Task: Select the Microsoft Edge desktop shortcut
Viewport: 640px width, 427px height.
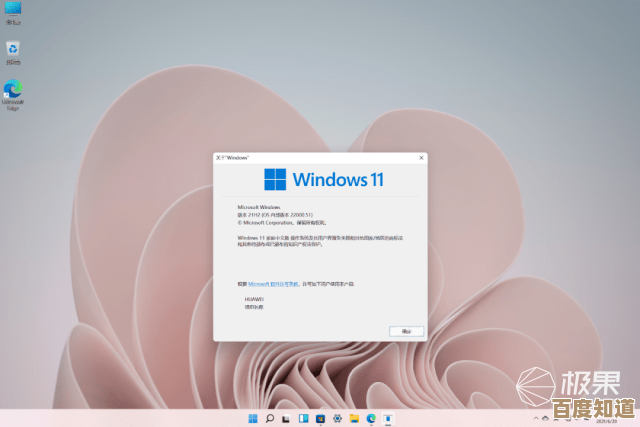Action: coord(13,90)
